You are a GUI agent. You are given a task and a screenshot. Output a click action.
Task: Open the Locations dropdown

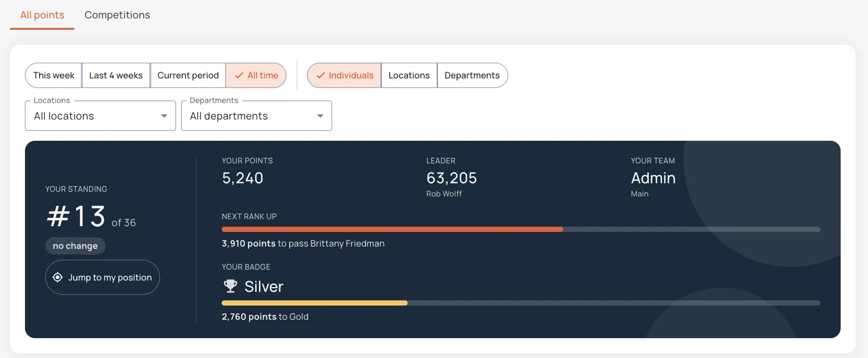pos(100,116)
